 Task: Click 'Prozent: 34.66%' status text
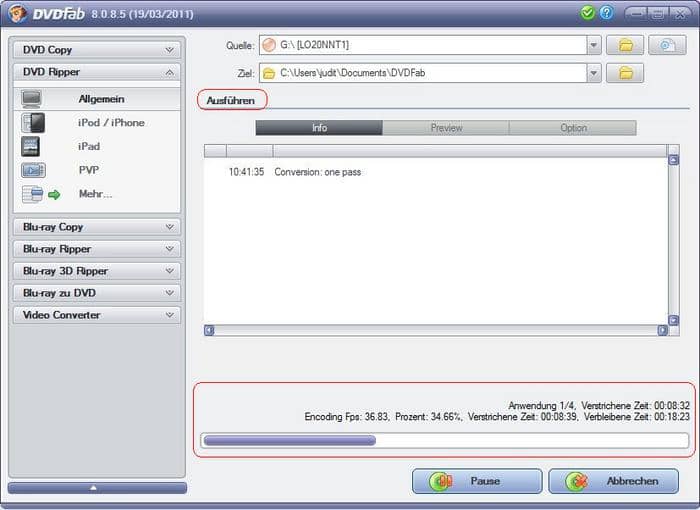pyautogui.click(x=428, y=417)
